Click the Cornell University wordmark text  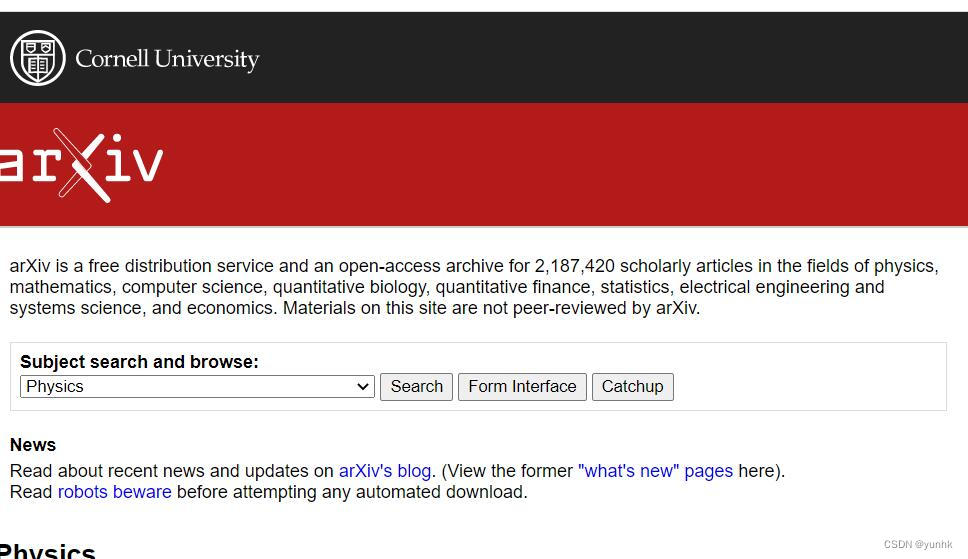167,59
